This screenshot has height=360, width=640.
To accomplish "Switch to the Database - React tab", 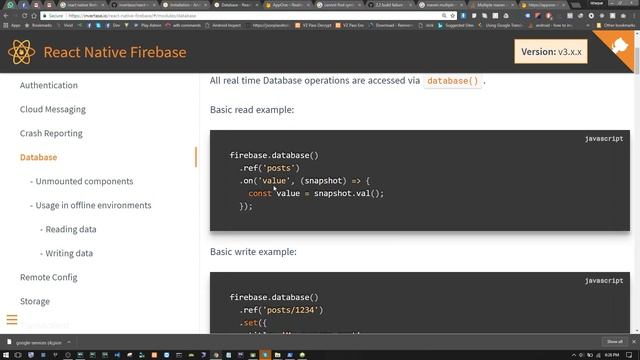I will coord(236,5).
